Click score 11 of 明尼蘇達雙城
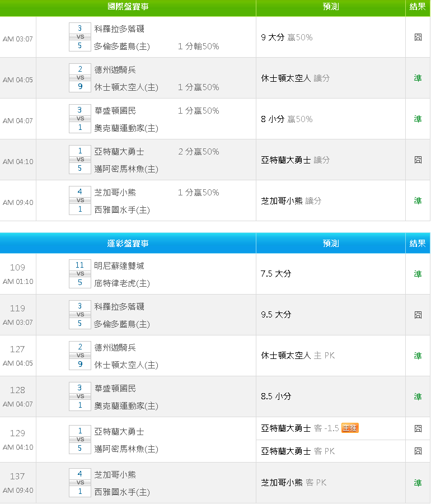The width and height of the screenshot is (431, 504). coord(79,265)
